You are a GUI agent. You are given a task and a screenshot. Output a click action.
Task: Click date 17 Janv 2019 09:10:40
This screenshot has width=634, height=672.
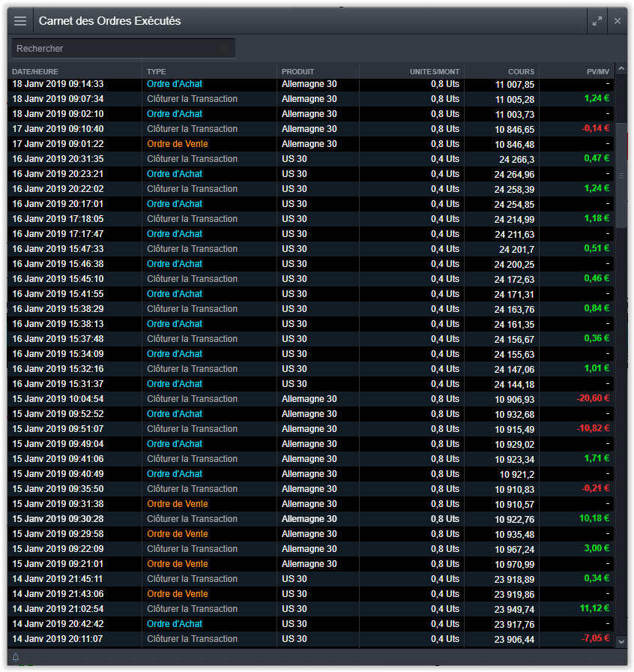[58, 129]
